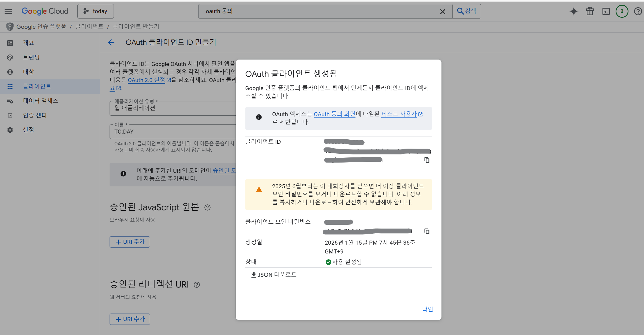Screen dimensions: 644x335
Task: Open the 'today' project selector
Action: 96,11
